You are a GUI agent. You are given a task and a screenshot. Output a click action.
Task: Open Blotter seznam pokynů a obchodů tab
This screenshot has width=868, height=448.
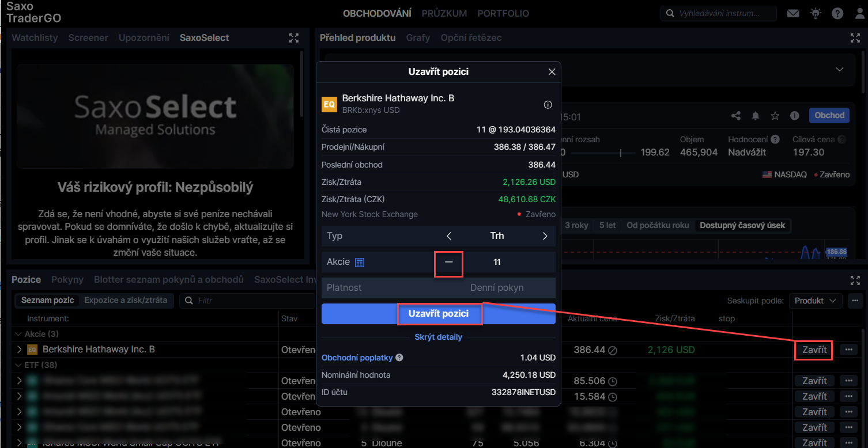(169, 280)
